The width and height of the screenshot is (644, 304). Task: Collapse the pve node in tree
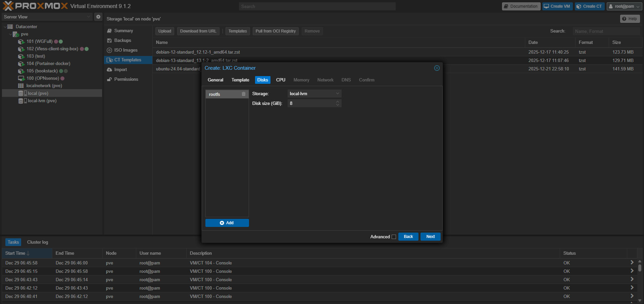(10, 34)
